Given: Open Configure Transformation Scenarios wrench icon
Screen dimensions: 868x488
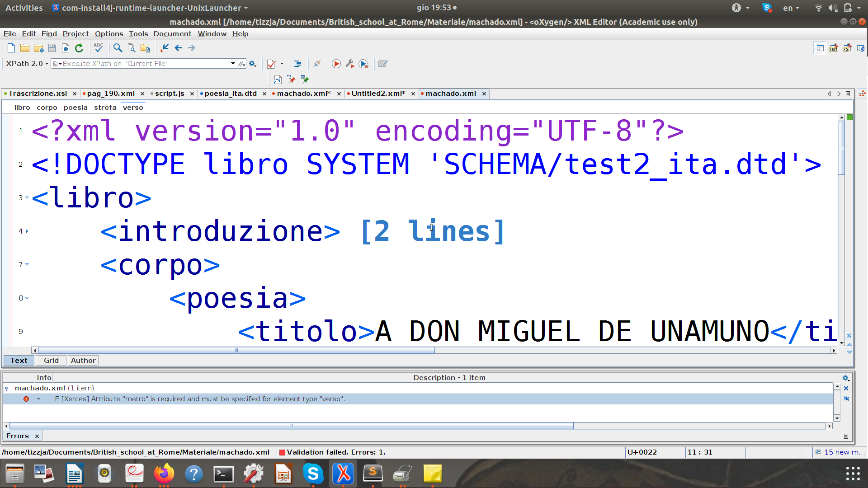Looking at the screenshot, I should click(350, 64).
